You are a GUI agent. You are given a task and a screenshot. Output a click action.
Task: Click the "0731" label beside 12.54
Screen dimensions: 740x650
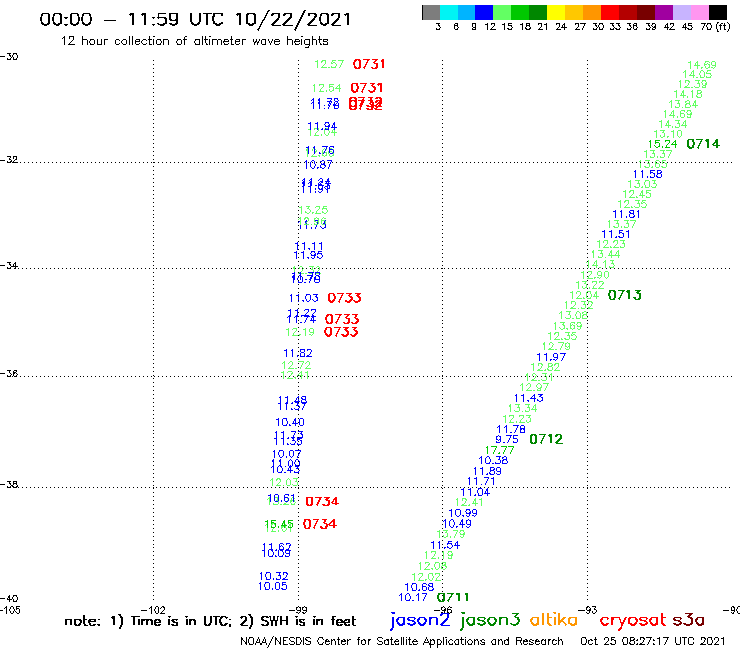coord(367,88)
